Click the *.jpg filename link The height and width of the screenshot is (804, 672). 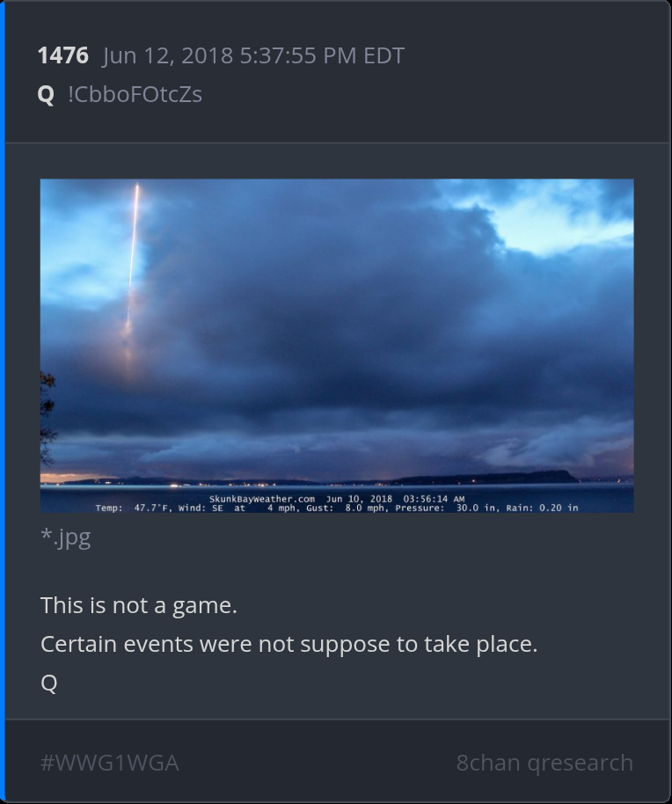pos(66,537)
